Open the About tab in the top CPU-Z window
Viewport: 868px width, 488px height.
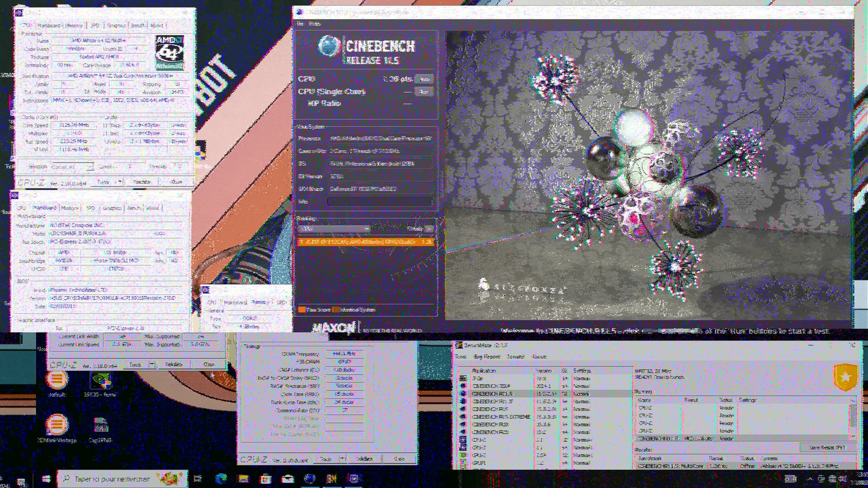point(157,26)
